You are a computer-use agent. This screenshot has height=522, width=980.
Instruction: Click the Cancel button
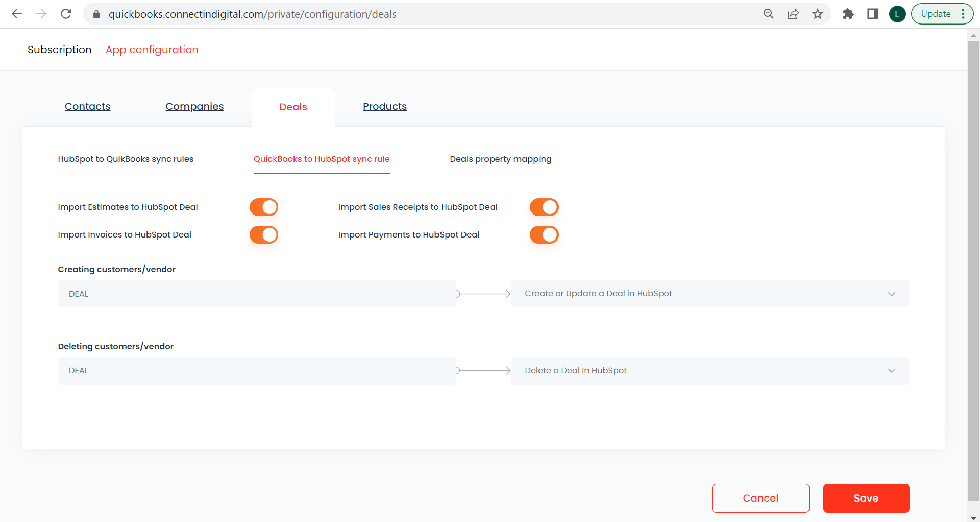pos(761,498)
